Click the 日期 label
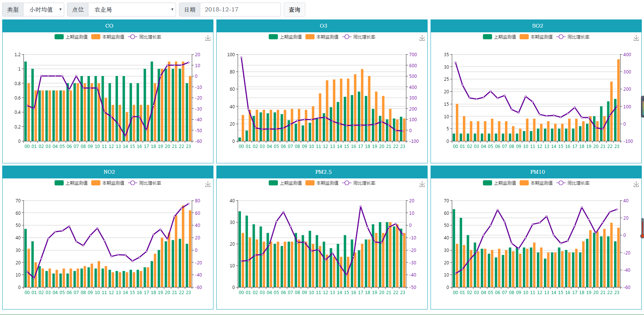This screenshot has width=644, height=315. click(190, 10)
